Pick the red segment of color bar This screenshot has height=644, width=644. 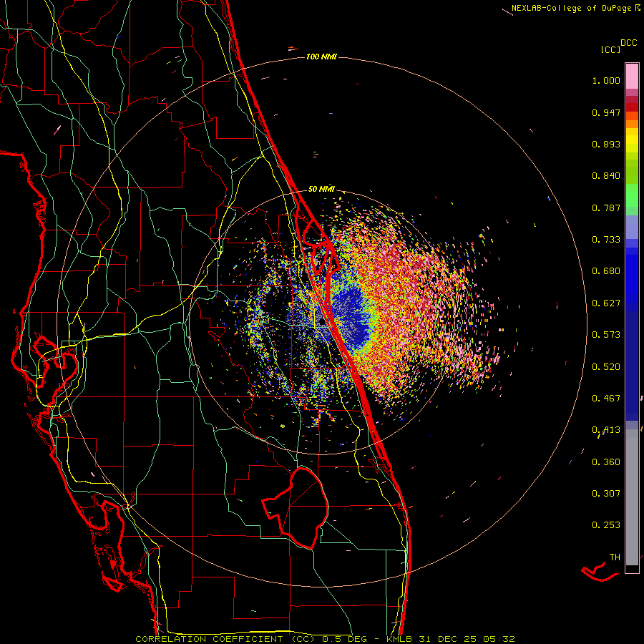(632, 107)
